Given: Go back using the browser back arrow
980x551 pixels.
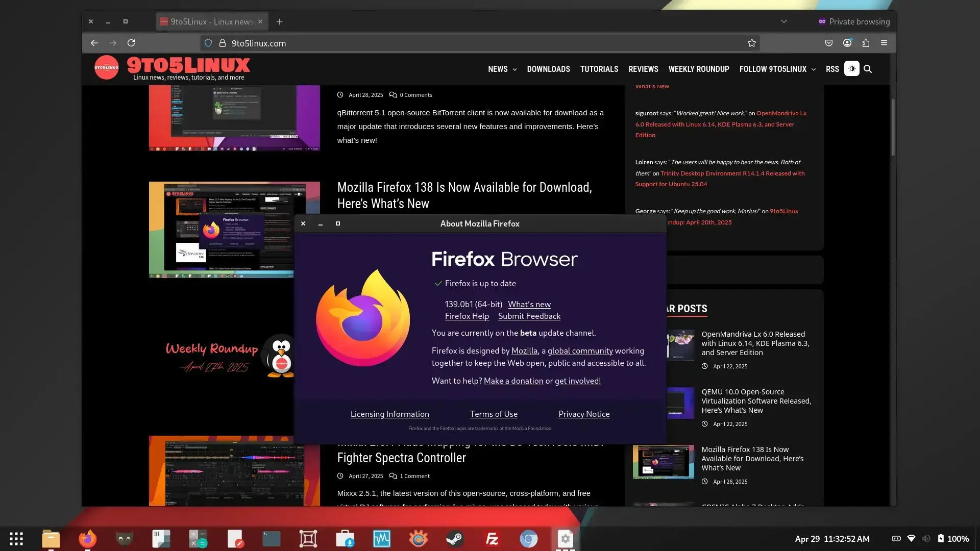Looking at the screenshot, I should [94, 43].
